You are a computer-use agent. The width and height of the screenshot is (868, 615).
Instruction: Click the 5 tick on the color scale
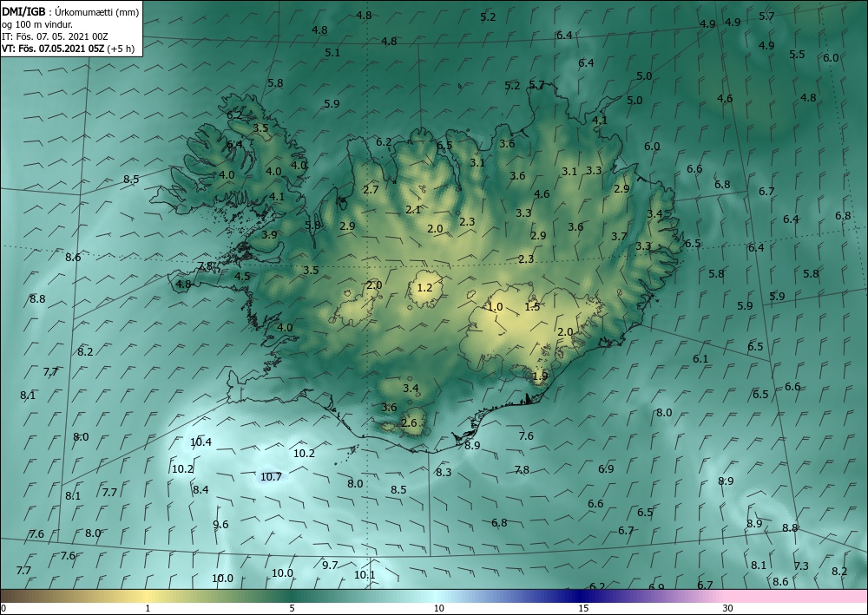[x=292, y=609]
